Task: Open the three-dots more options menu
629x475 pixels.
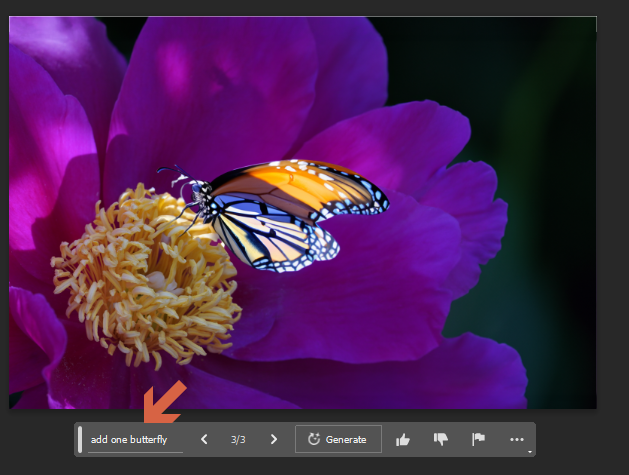Action: (x=517, y=440)
